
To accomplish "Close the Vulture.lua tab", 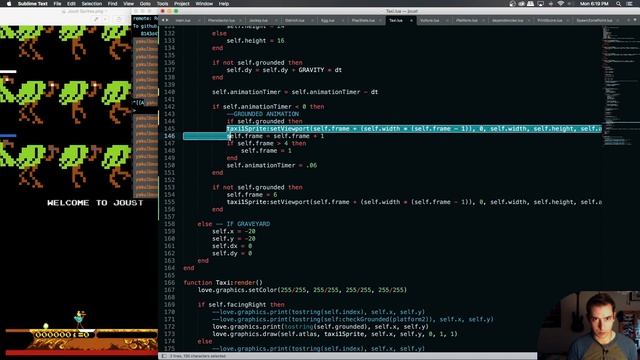I will tap(447, 20).
